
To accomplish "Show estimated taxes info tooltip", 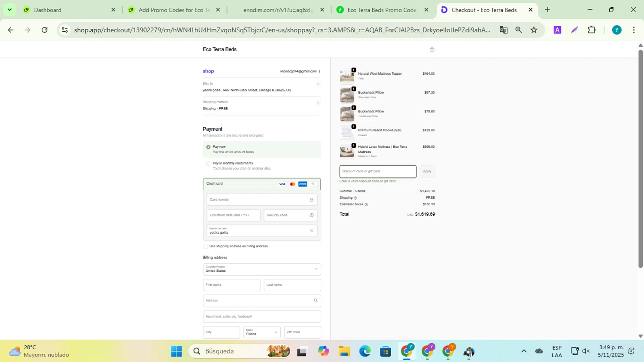I will click(x=366, y=204).
